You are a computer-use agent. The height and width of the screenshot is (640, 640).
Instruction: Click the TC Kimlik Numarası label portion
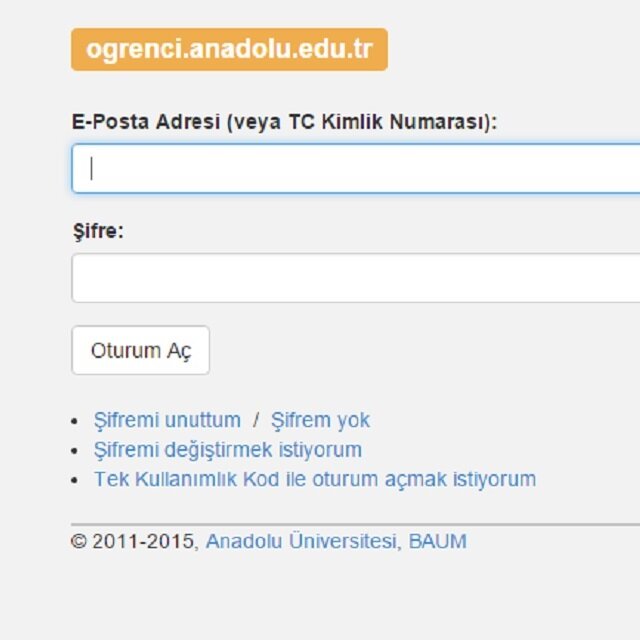(x=386, y=122)
